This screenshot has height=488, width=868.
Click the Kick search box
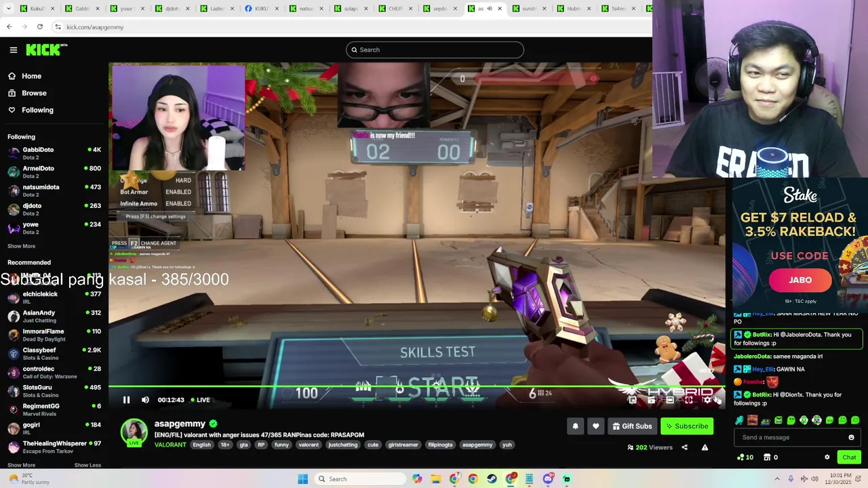tap(435, 49)
